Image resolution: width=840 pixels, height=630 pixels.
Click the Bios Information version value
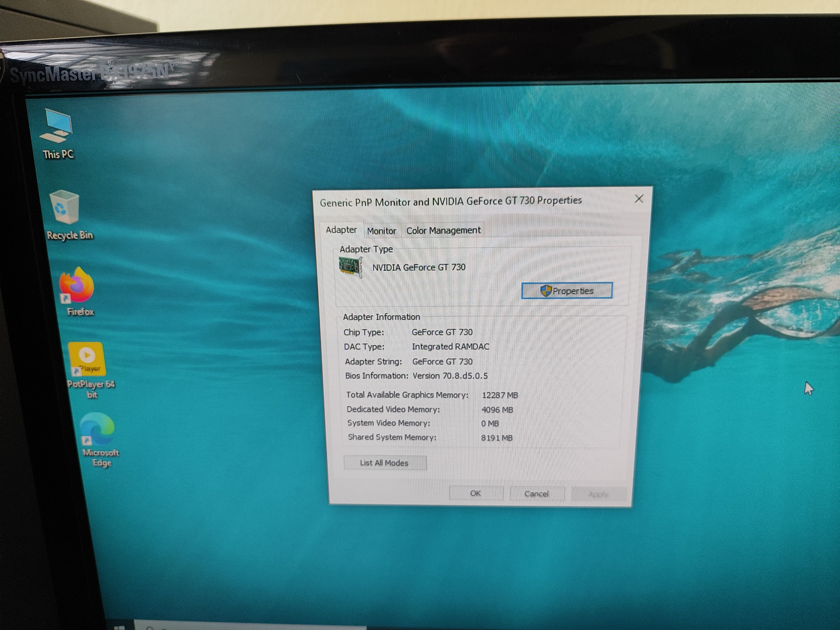[x=450, y=376]
